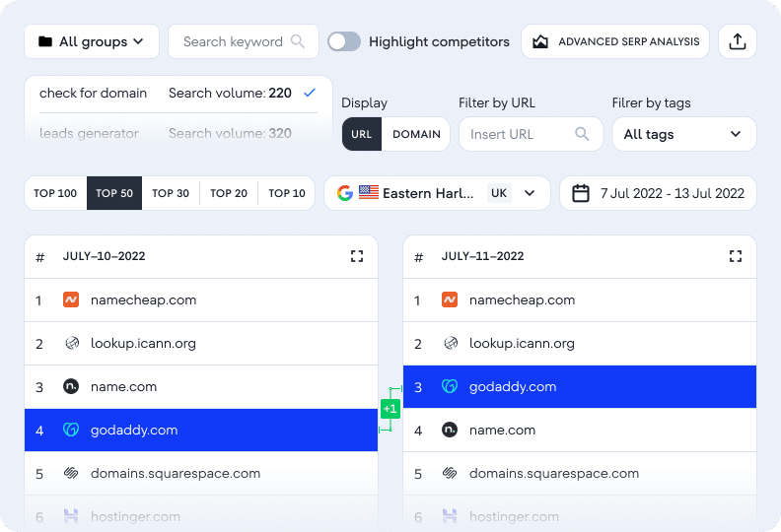Expand the Eastern Harlem location dropdown
The height and width of the screenshot is (532, 781).
click(530, 193)
